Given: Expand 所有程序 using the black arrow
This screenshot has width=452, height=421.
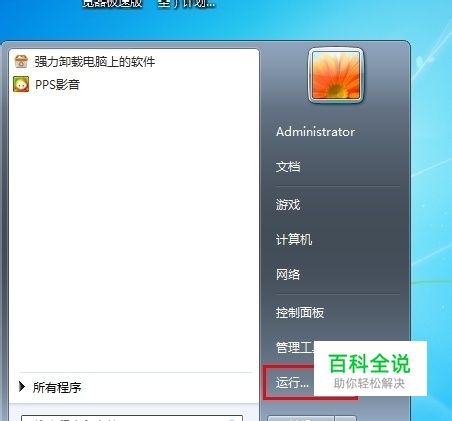Looking at the screenshot, I should 22,387.
